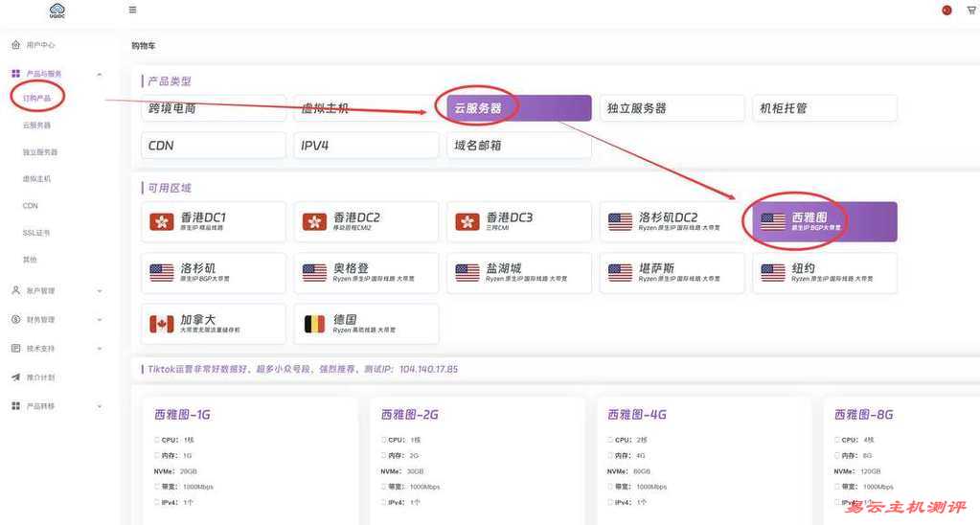Image resolution: width=980 pixels, height=525 pixels.
Task: Click the 西雅图-2G plan title
Action: point(409,415)
